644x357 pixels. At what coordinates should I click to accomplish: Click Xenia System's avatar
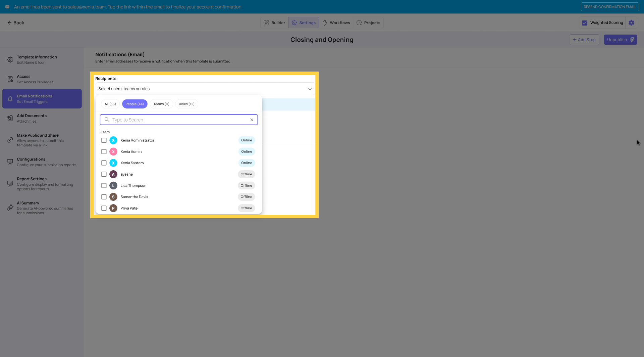click(113, 163)
